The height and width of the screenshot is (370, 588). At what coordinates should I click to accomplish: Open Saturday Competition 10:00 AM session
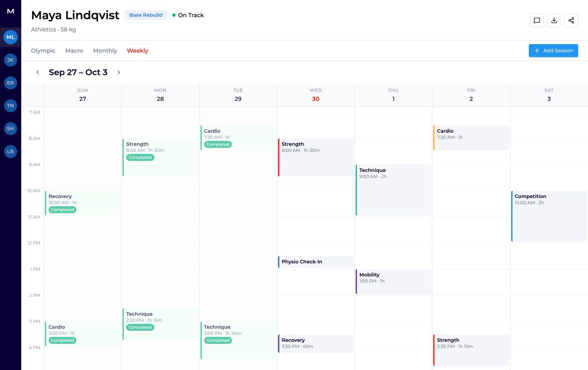click(549, 216)
